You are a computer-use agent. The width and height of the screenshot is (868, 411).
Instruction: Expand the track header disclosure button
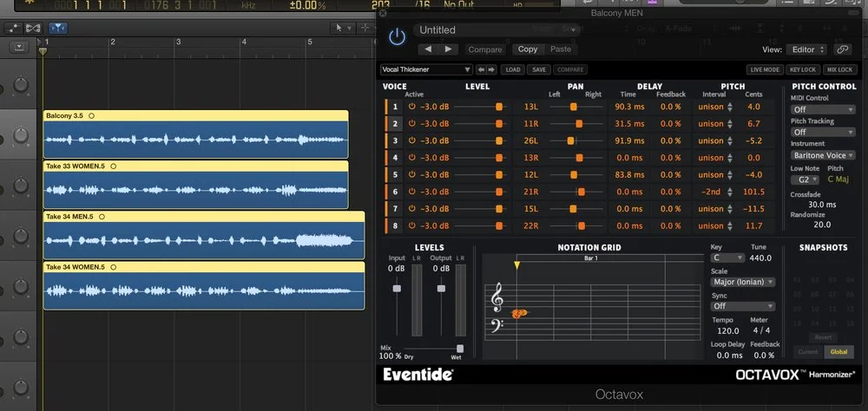[x=19, y=47]
